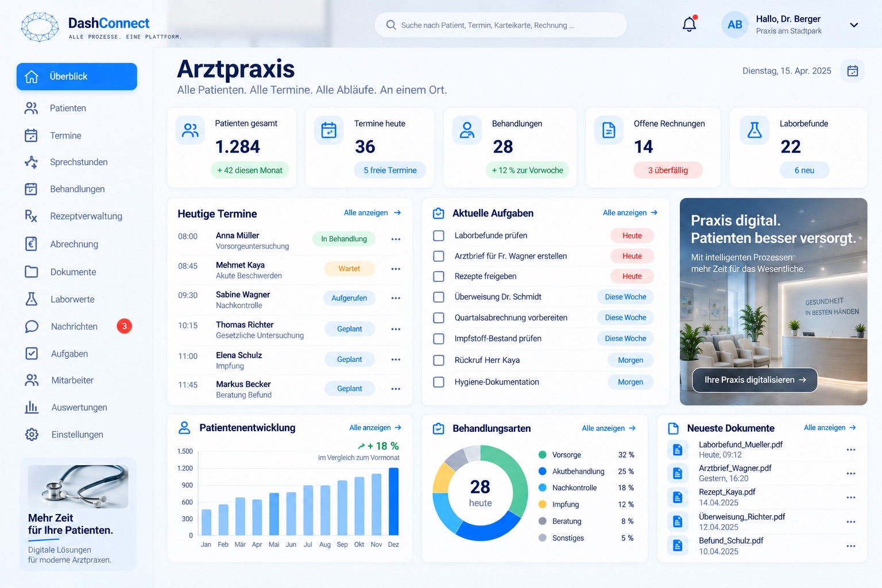The height and width of the screenshot is (588, 882).
Task: Click the Aufgerufen status for Sabine Wagner
Action: pos(349,298)
